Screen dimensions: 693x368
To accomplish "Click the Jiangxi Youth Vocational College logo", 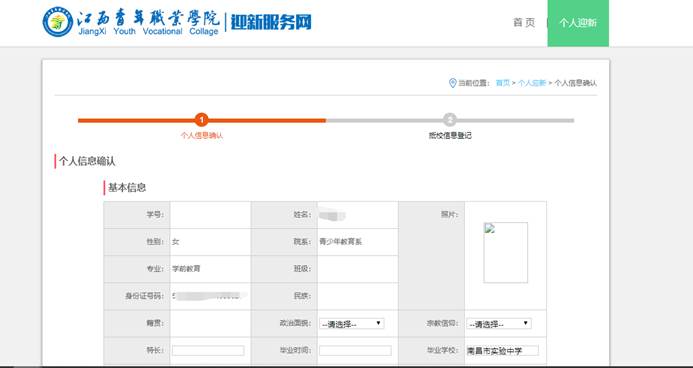I will 58,22.
